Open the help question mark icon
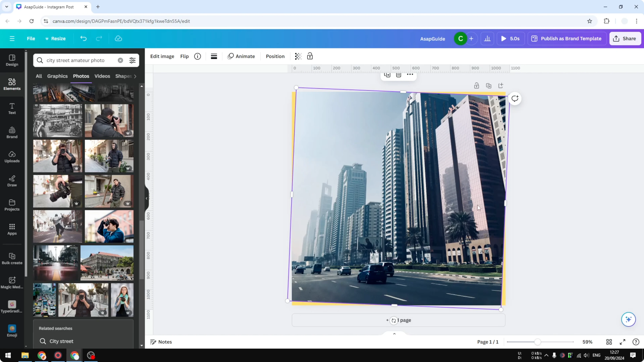The image size is (644, 362). (x=636, y=342)
